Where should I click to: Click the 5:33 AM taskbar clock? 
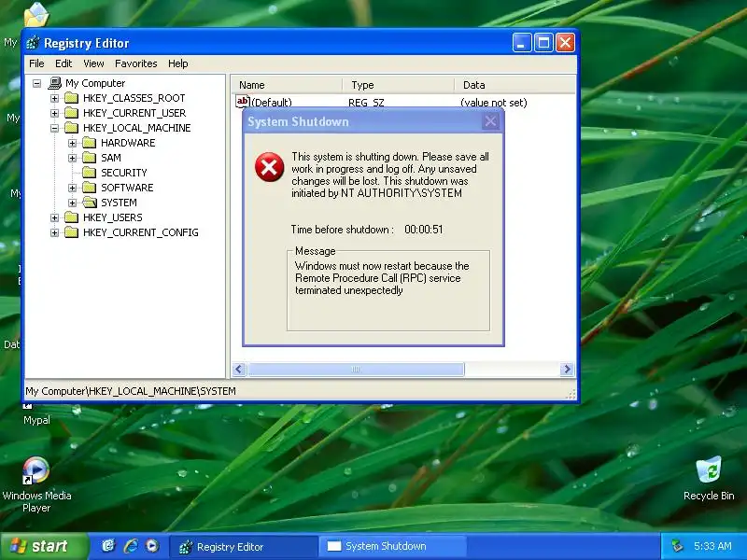point(712,546)
